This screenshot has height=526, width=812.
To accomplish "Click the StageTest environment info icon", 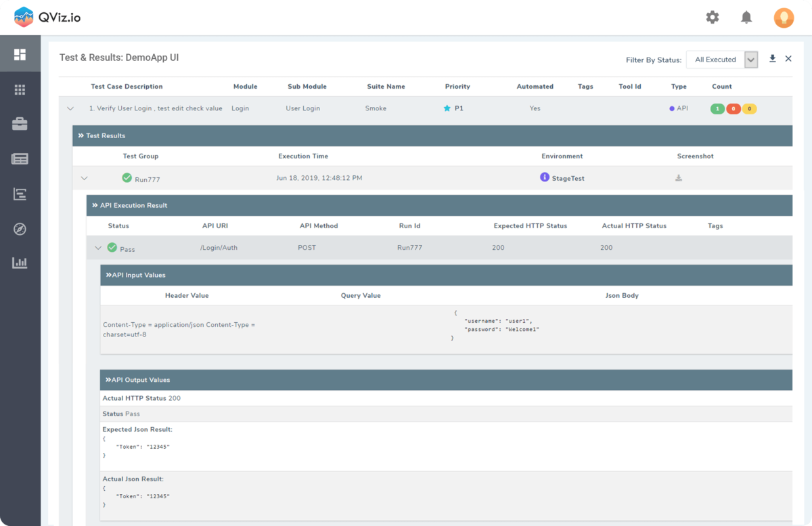I will tap(546, 178).
